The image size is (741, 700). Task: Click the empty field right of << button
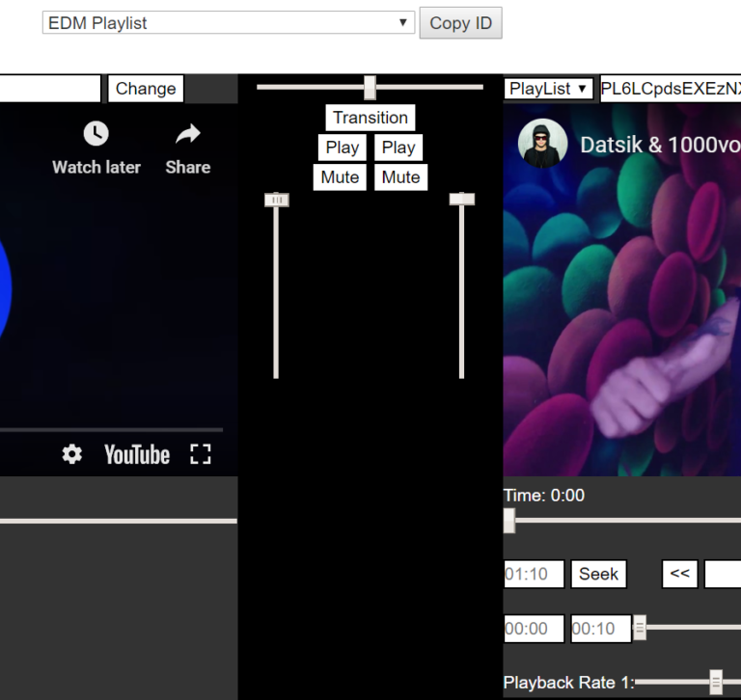tap(723, 574)
